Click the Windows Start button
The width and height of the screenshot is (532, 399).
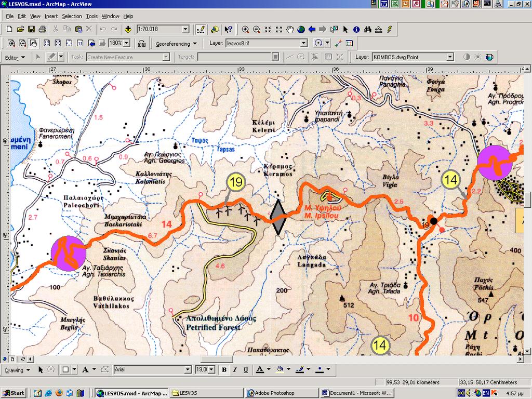coord(14,393)
